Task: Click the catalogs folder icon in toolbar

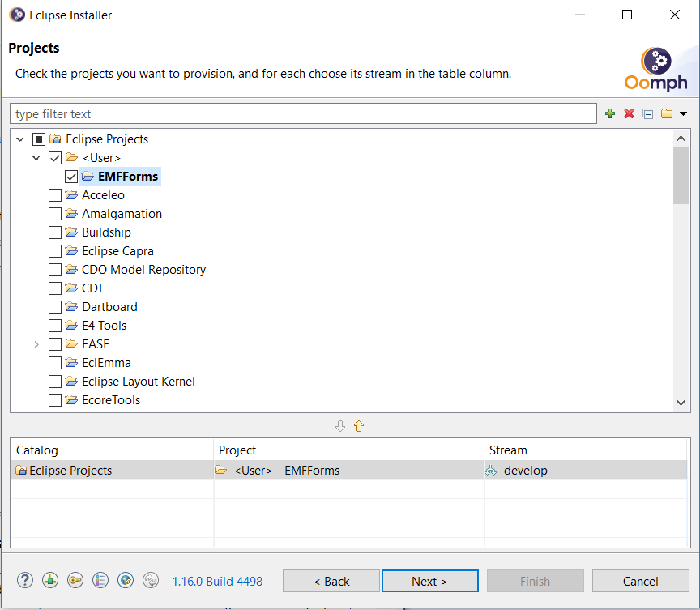Action: click(x=667, y=113)
